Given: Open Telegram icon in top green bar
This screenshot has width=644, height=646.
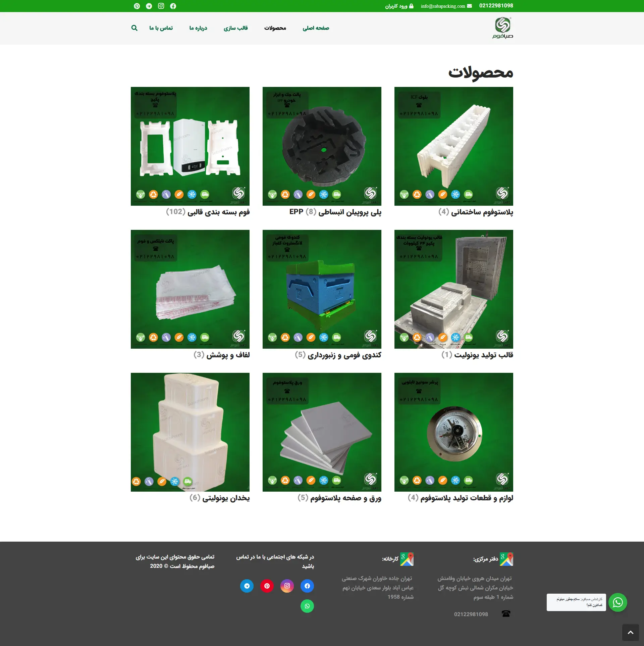Looking at the screenshot, I should 149,6.
